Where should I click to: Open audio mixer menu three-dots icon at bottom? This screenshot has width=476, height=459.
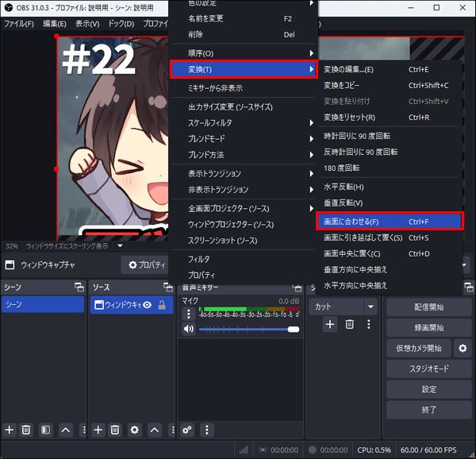[207, 430]
